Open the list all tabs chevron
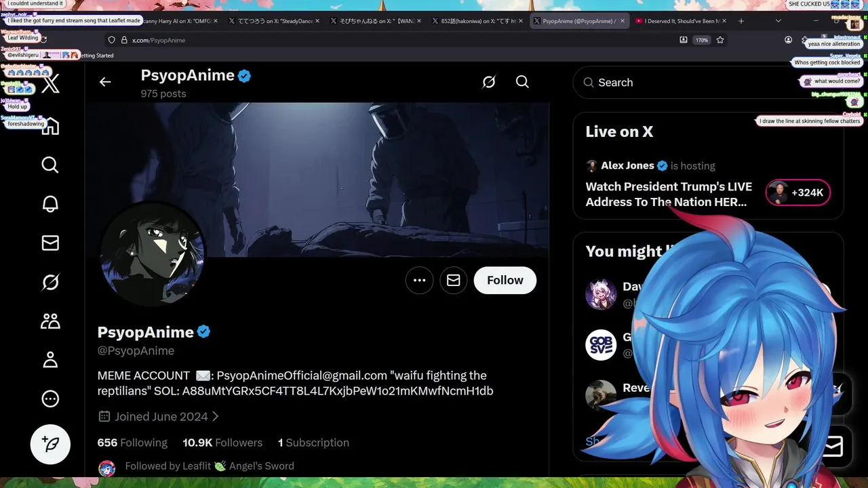Image resolution: width=868 pixels, height=488 pixels. (778, 21)
